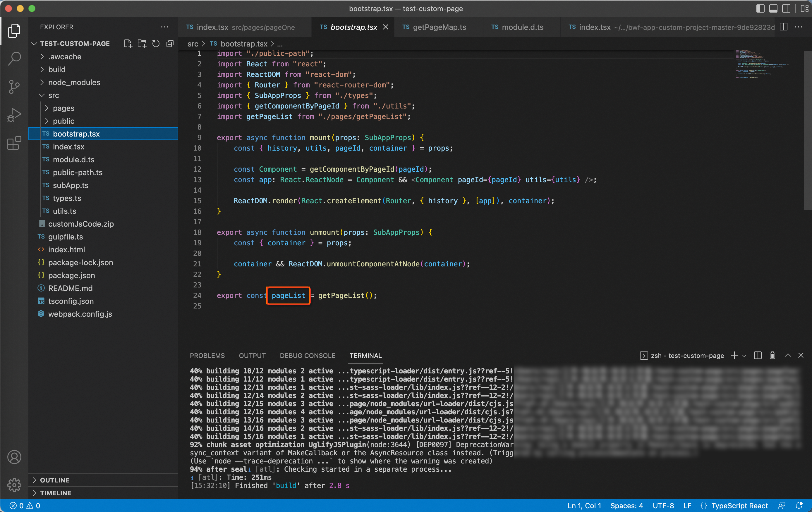Expand the pages folder

pos(103,108)
